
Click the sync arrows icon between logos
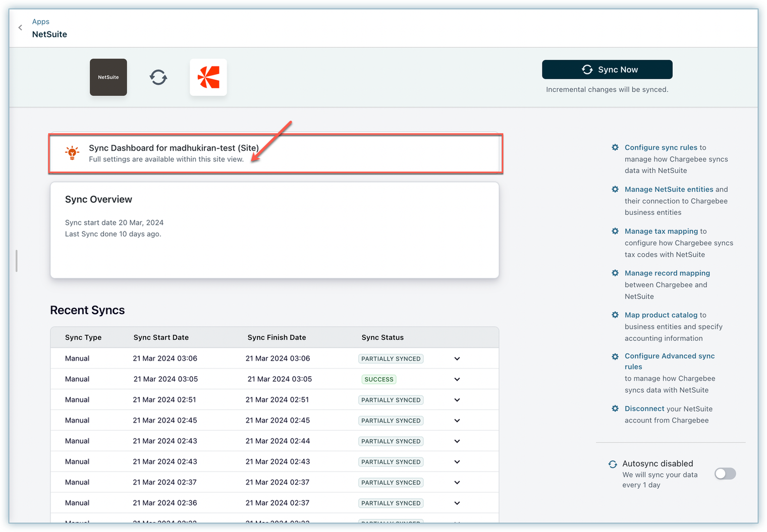pos(158,77)
